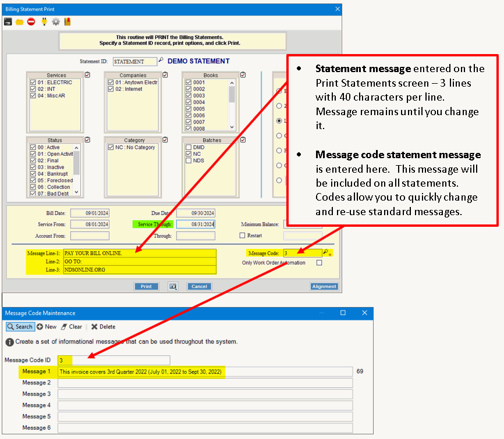Check the DMD batch checkbox
The image size is (504, 439).
188,148
